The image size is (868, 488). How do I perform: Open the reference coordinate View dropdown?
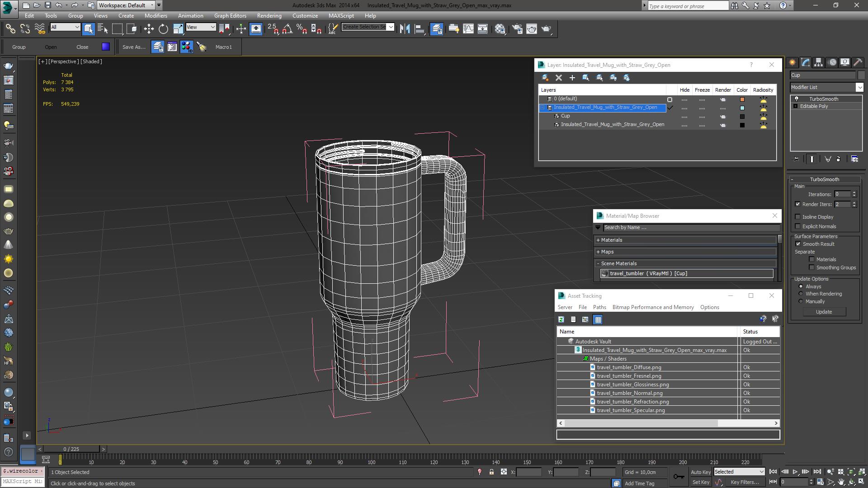(x=201, y=27)
